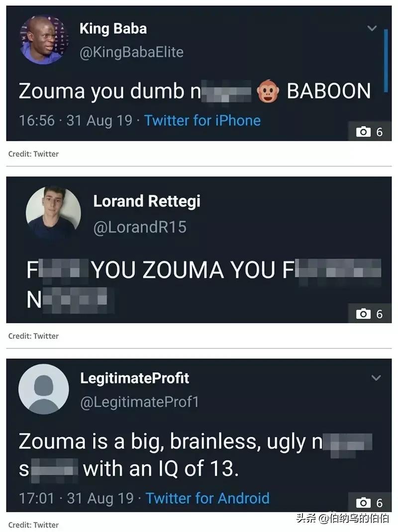Click King Baba's profile picture
398x532 pixels.
coord(41,39)
